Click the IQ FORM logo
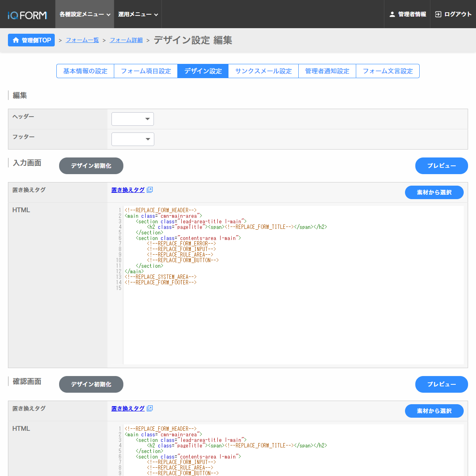Viewport: 476px width, 476px height. coord(27,15)
